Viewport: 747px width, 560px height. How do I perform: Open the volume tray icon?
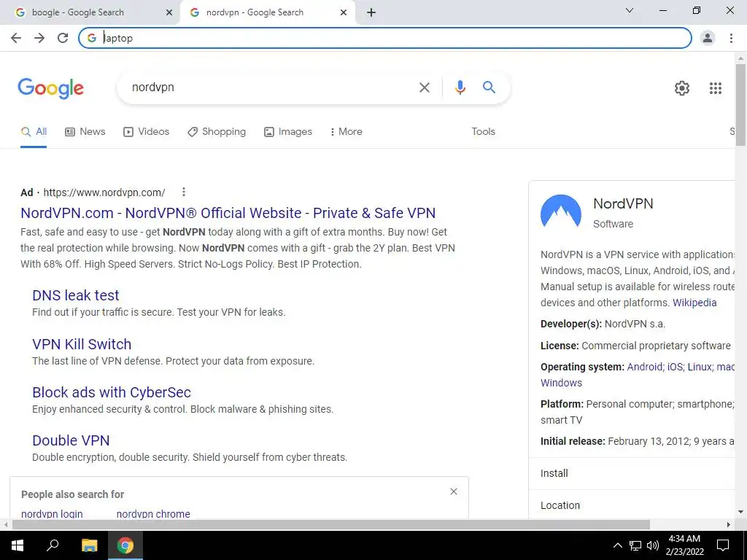[x=653, y=545]
